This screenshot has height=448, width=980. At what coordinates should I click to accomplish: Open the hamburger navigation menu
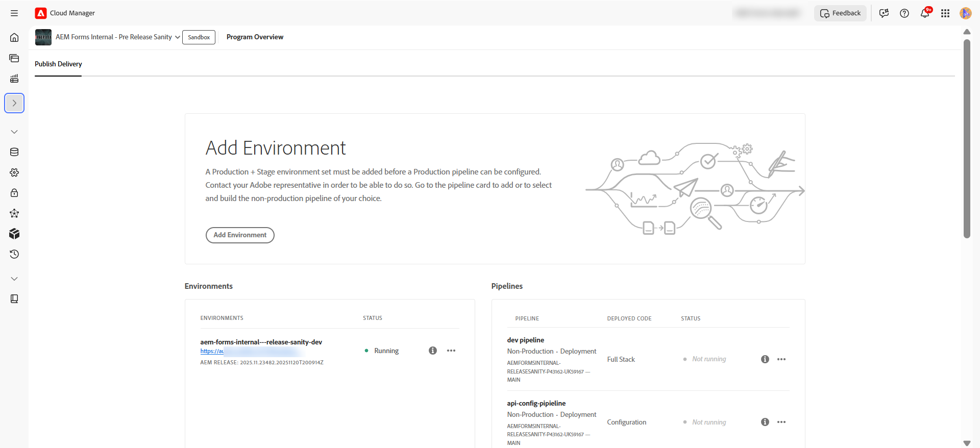(14, 13)
